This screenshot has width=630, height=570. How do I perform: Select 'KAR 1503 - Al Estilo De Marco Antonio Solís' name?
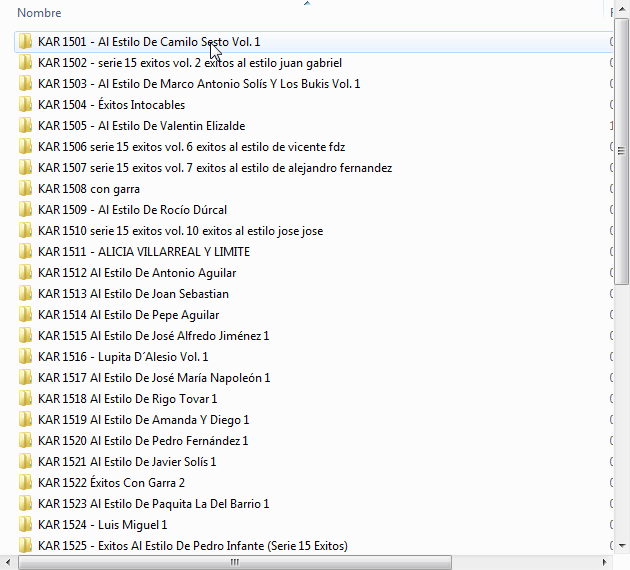pos(199,84)
